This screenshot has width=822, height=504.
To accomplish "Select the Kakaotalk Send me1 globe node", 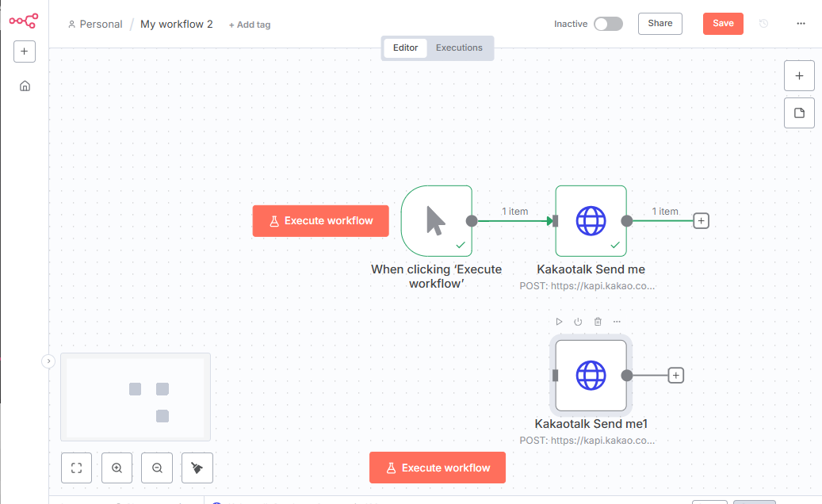I will (x=591, y=376).
